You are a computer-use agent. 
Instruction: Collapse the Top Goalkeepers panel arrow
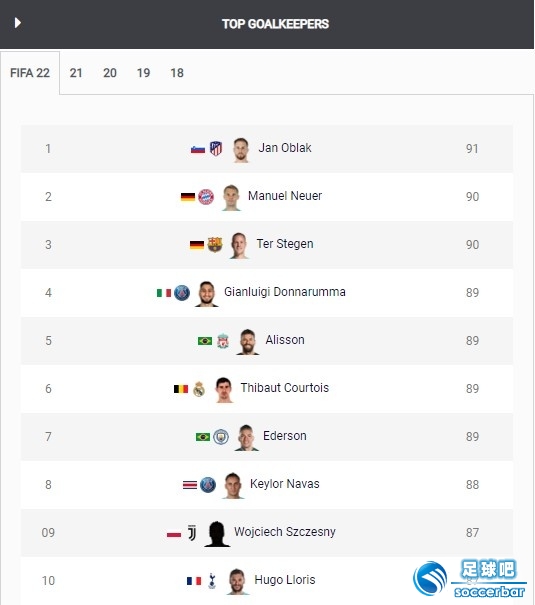[x=17, y=23]
